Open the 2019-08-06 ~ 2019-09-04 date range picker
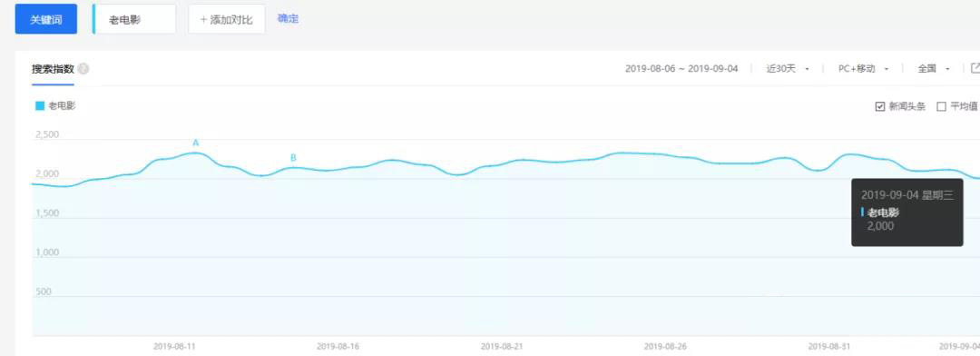Image resolution: width=980 pixels, height=356 pixels. (x=681, y=69)
